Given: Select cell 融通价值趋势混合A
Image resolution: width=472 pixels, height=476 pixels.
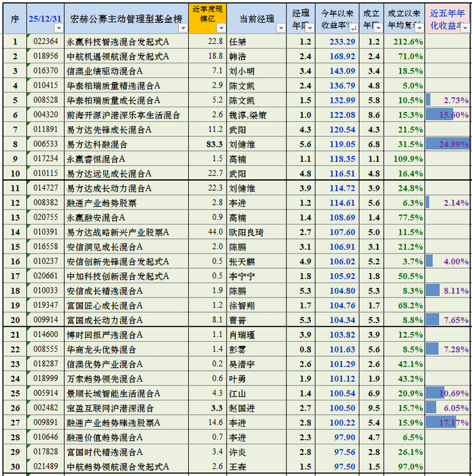Looking at the screenshot, I should point(127,437).
